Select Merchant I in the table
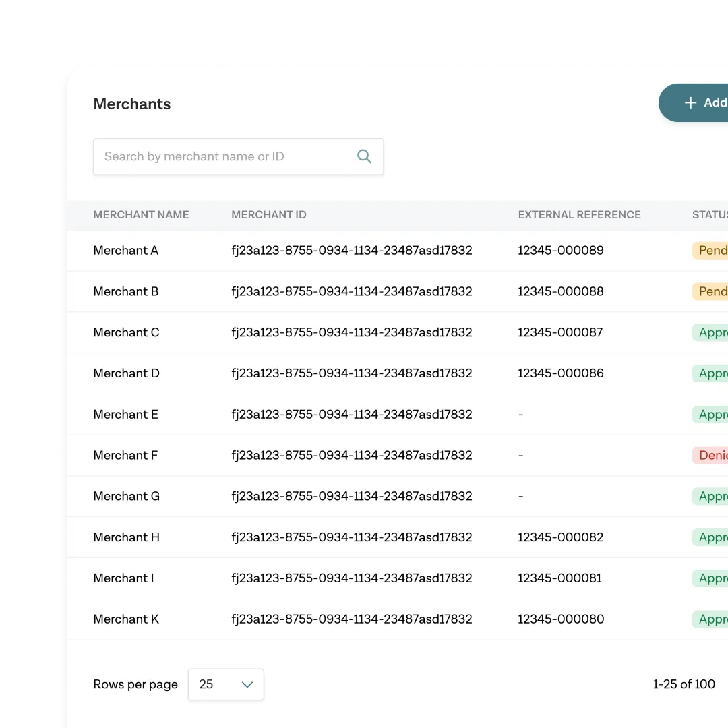Screen dimensions: 728x728 [x=398, y=578]
